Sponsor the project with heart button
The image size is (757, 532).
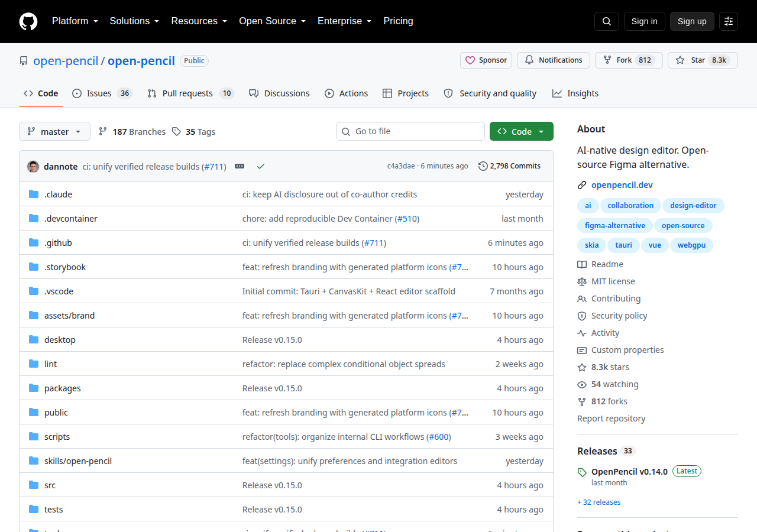[x=486, y=60]
